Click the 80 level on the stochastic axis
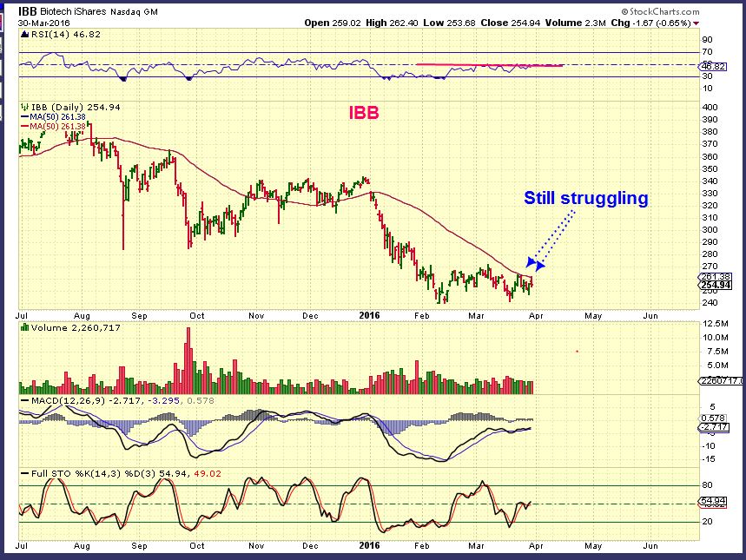Image resolution: width=746 pixels, height=560 pixels. click(708, 484)
